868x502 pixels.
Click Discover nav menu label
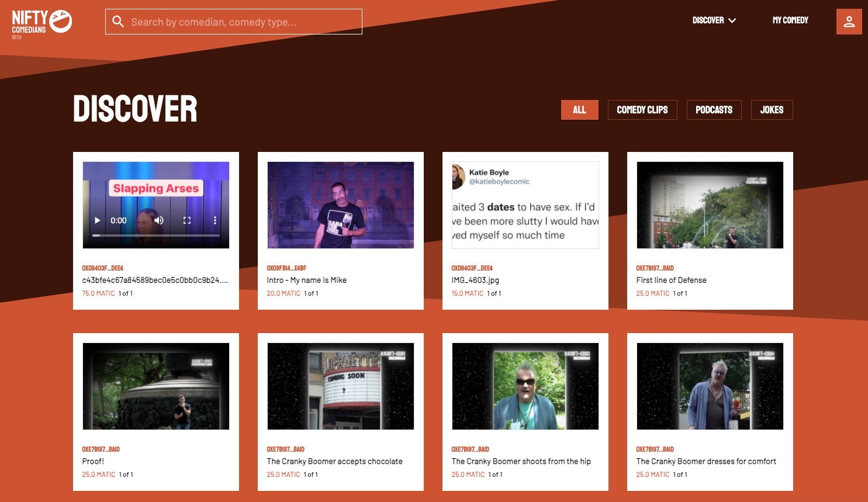click(708, 20)
